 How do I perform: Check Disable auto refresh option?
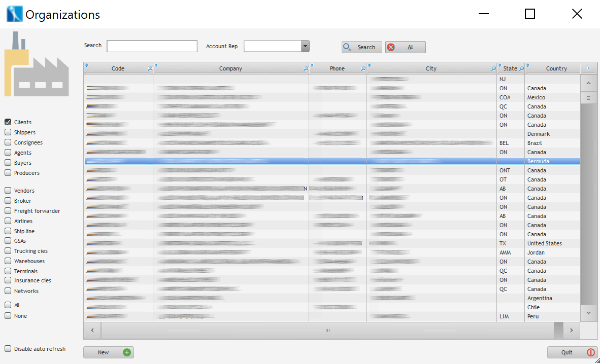coord(8,349)
